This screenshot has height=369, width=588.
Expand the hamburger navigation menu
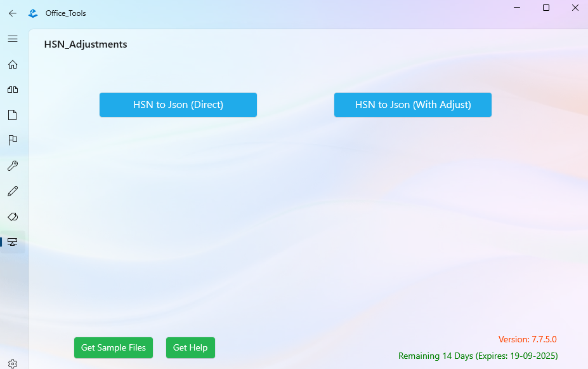tap(12, 39)
